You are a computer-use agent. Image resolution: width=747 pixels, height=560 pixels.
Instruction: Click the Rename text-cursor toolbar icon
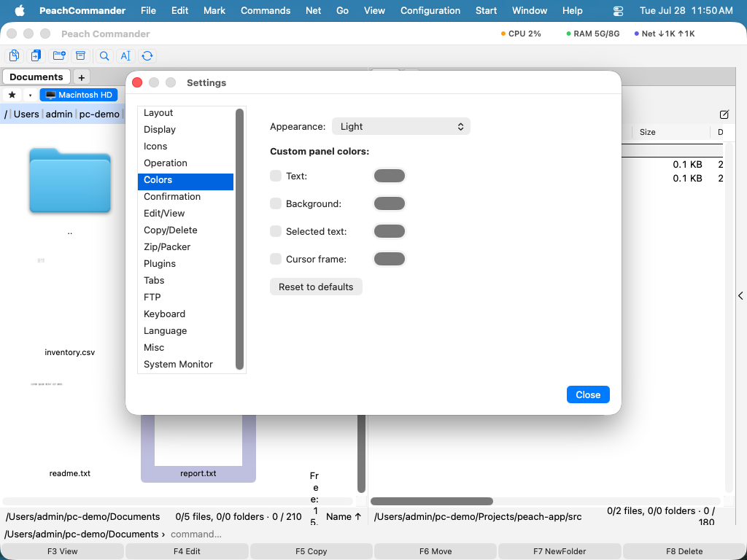coord(125,55)
